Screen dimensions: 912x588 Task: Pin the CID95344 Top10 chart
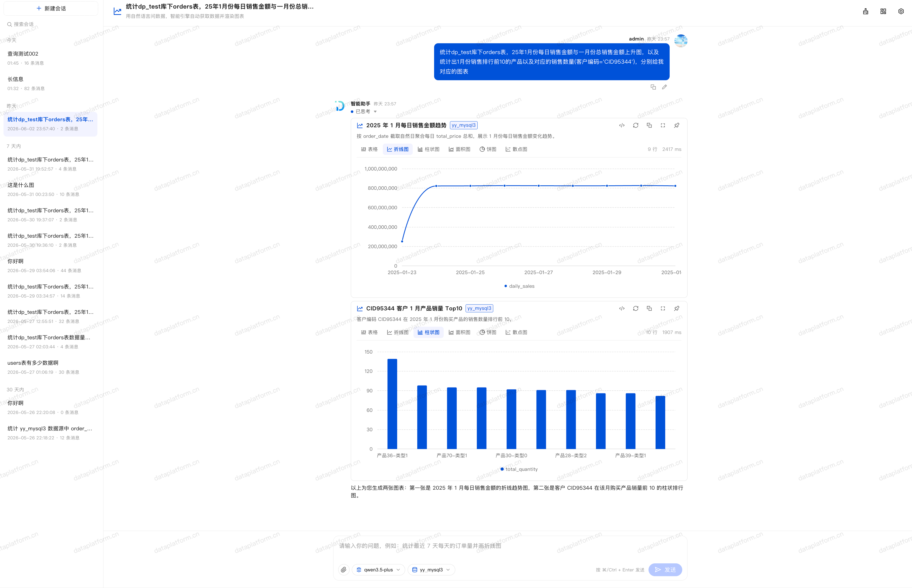coord(677,309)
